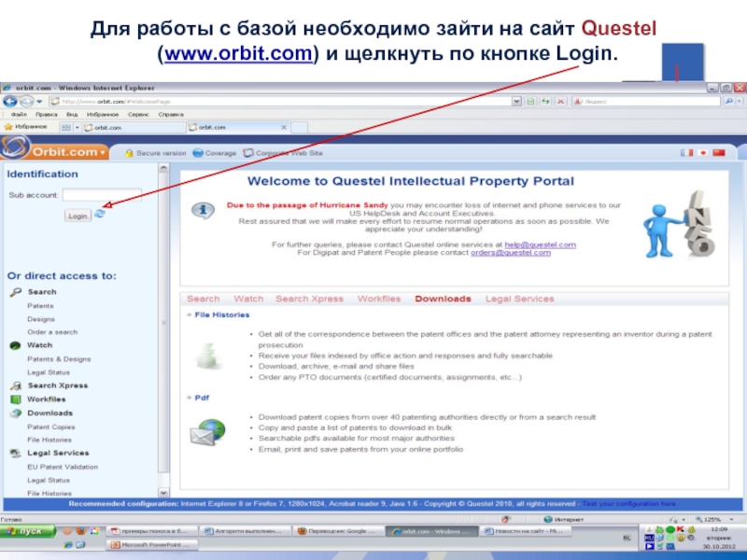Image resolution: width=747 pixels, height=560 pixels.
Task: Expand the address bar URL dropdown
Action: pyautogui.click(x=516, y=102)
